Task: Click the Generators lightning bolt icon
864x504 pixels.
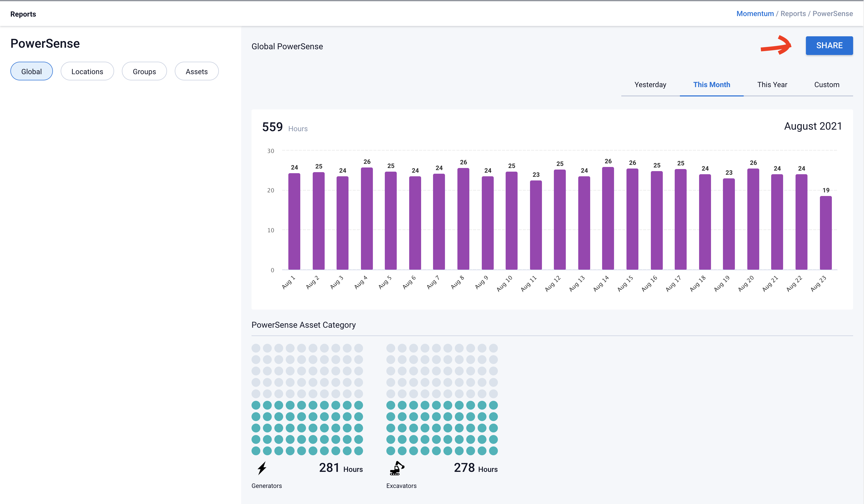Action: 262,468
